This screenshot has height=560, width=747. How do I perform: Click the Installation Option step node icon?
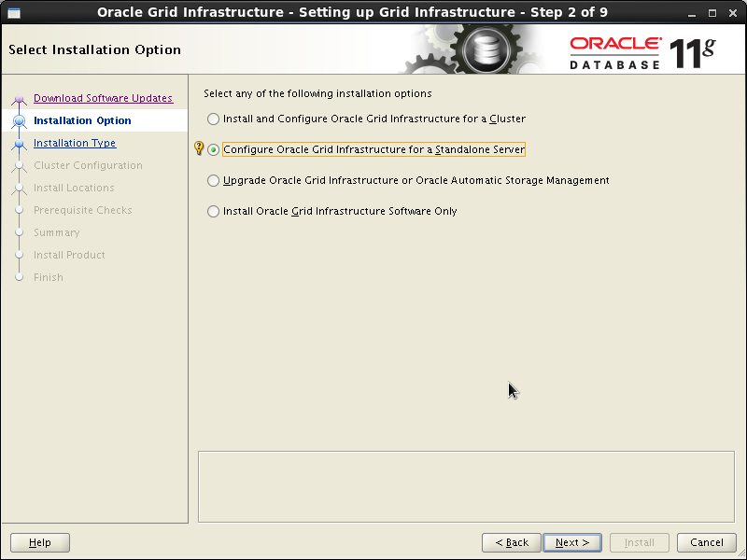pyautogui.click(x=19, y=121)
